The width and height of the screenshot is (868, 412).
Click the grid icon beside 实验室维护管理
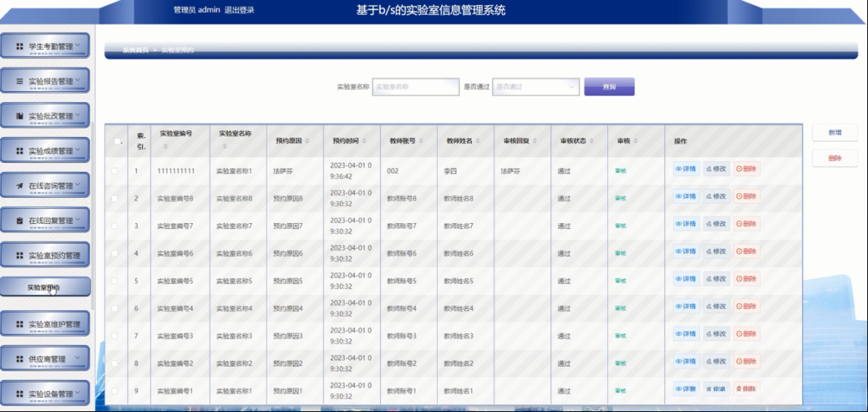[x=19, y=325]
